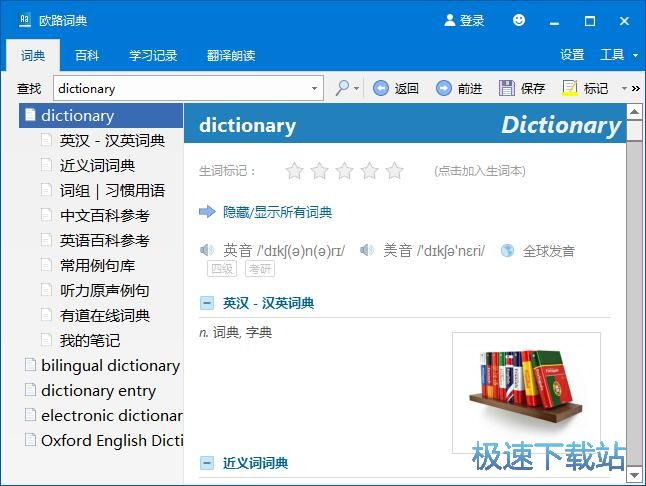Select 词组 | 习惯用语 in sidebar
The width and height of the screenshot is (646, 486).
pos(112,191)
